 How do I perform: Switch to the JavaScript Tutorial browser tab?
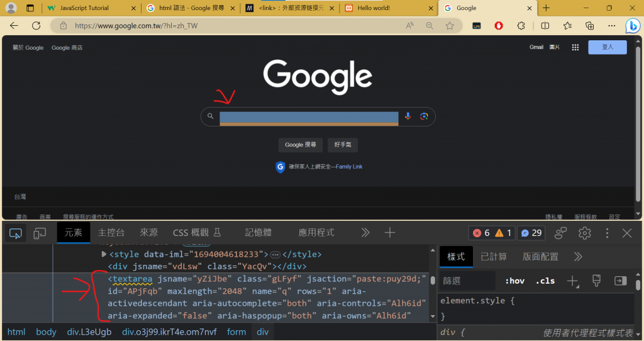tap(91, 8)
